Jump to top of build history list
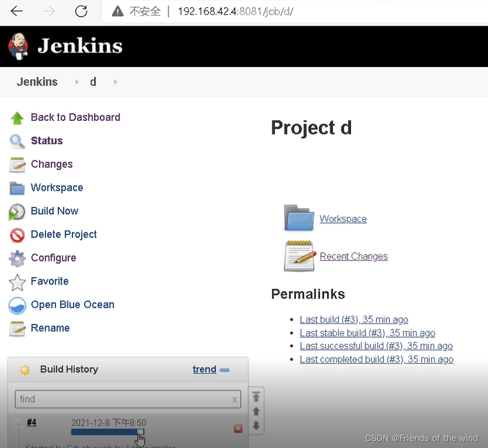This screenshot has width=488, height=448. (256, 397)
